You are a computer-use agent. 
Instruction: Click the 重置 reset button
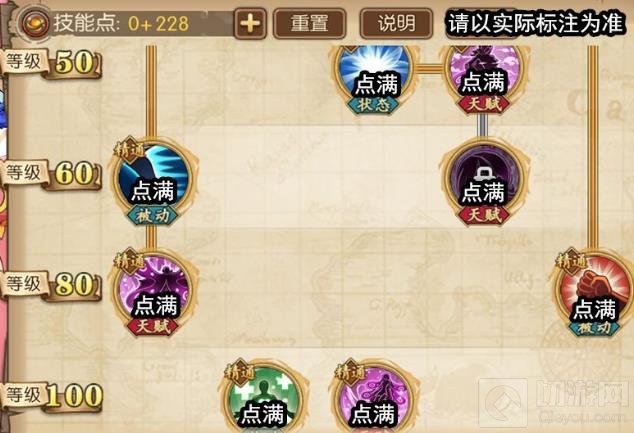click(309, 24)
